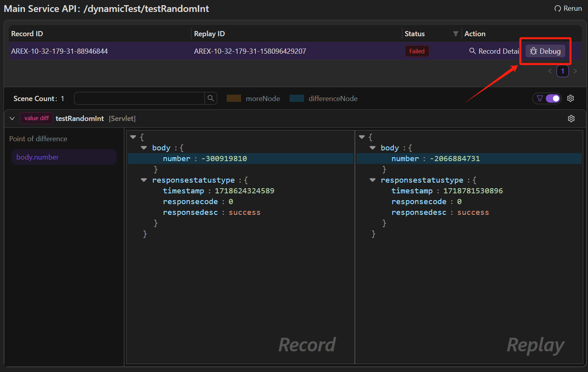Open settings gear in testRandomInt row
The width and height of the screenshot is (588, 372).
tap(571, 119)
